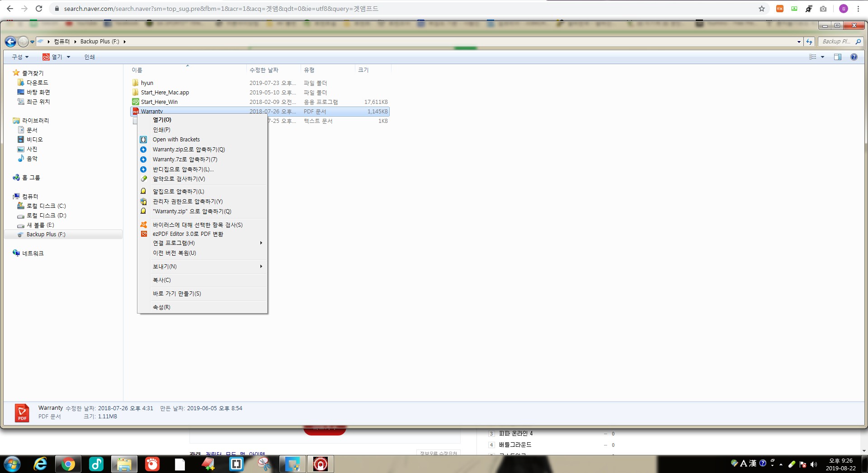868x473 pixels.
Task: Sort by the 수정한 날짜 column header
Action: tap(274, 70)
